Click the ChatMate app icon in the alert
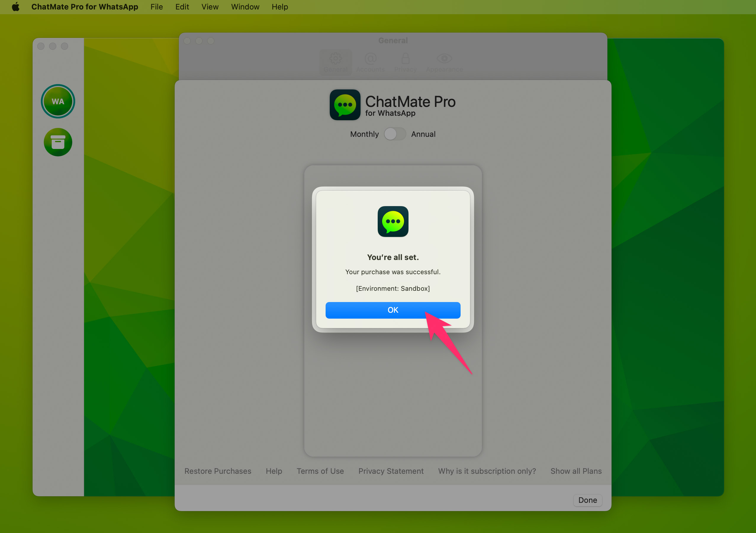This screenshot has width=756, height=533. tap(393, 221)
